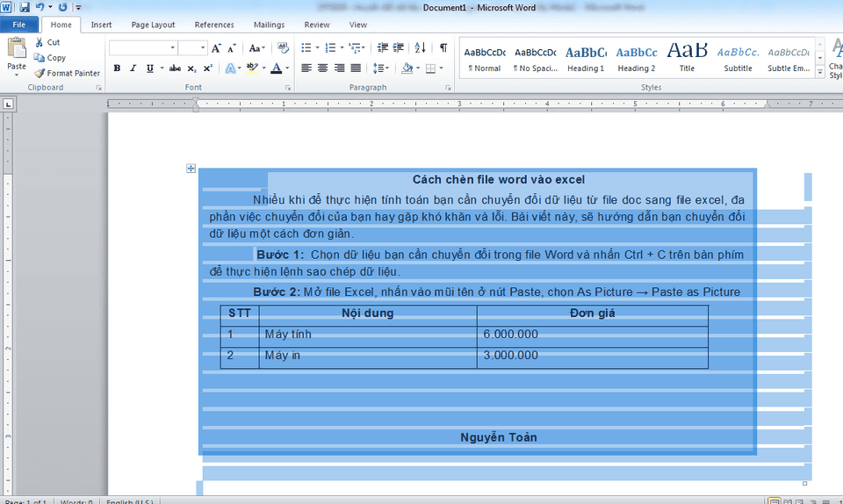Expand the Styles gallery more arrow

pyautogui.click(x=820, y=72)
